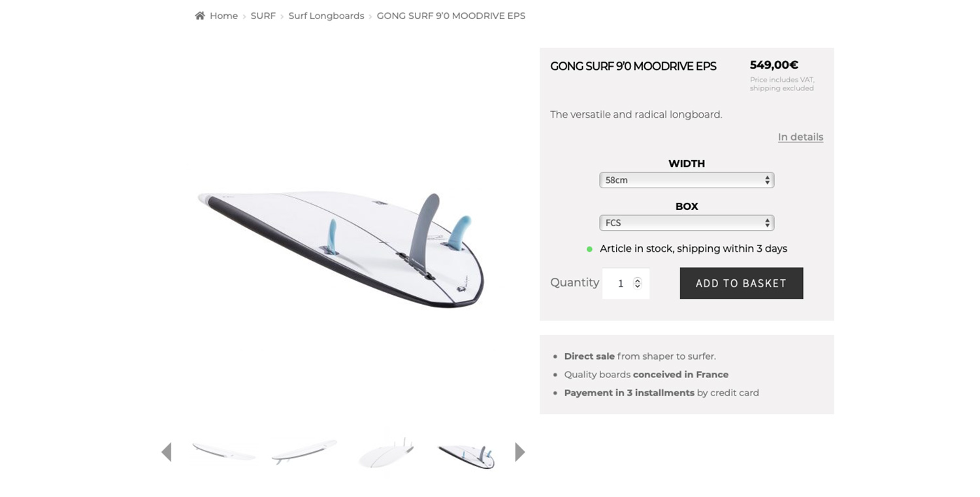
Task: Click ADD TO BASKET button
Action: (x=742, y=283)
